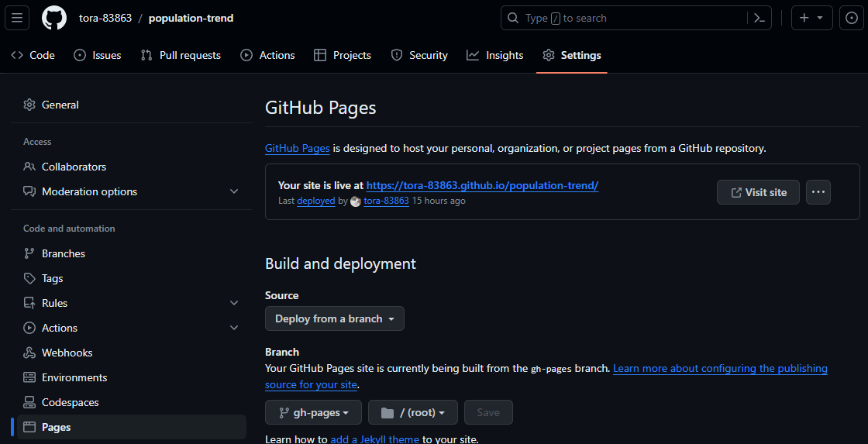Click the Moderation options comment icon
Viewport: 868px width, 444px height.
click(x=29, y=191)
